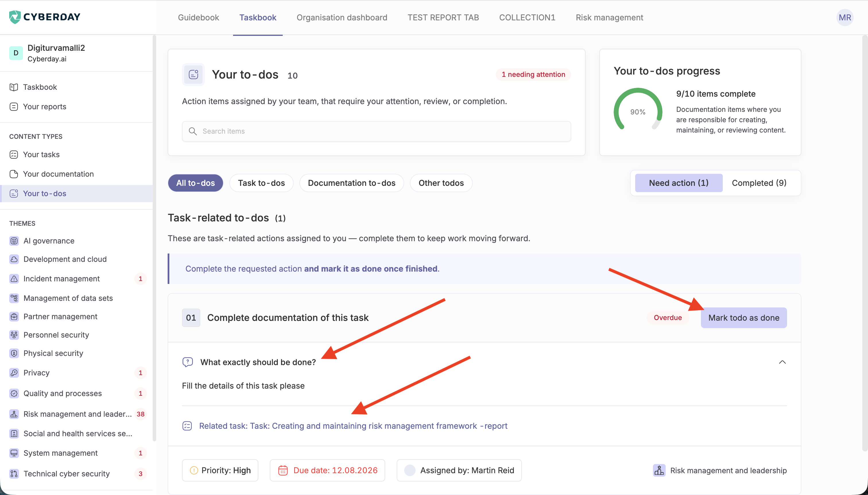Click the Development and cloud icon
The height and width of the screenshot is (495, 868).
click(14, 259)
